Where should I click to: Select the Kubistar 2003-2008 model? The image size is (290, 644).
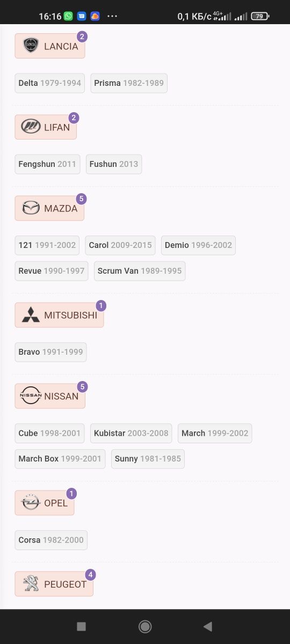[x=131, y=433]
